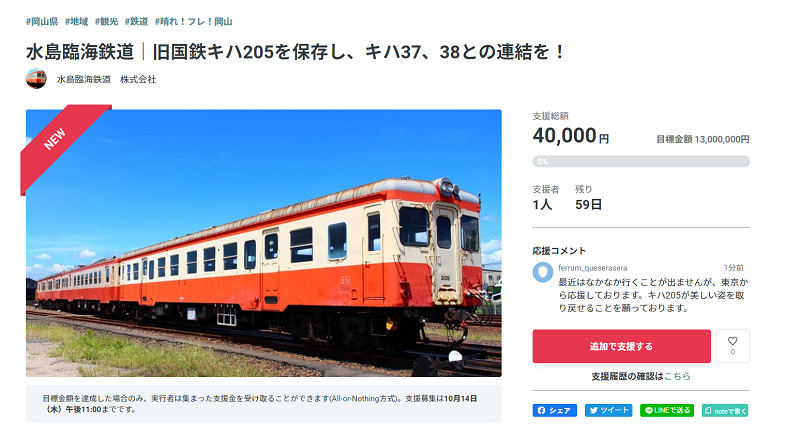Screen dimensions: 800x439
Task: Open the #晴れ！フレ！岡山 hashtag
Action: click(x=194, y=21)
